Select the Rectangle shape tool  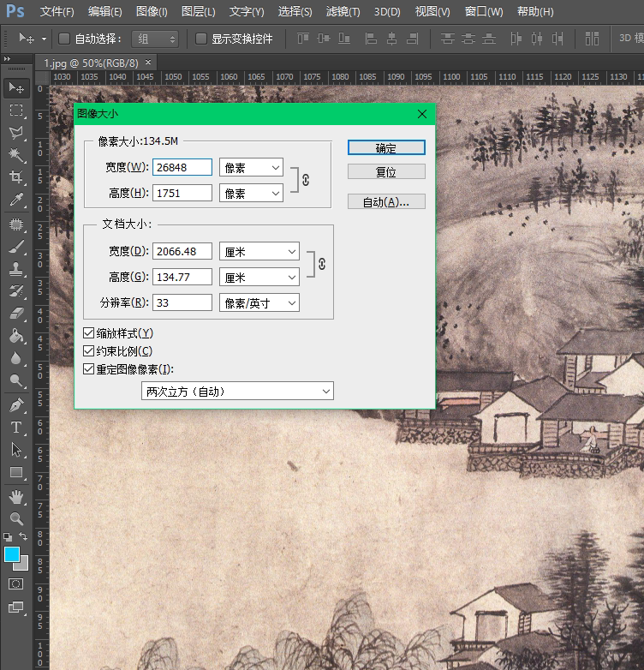pos(16,472)
